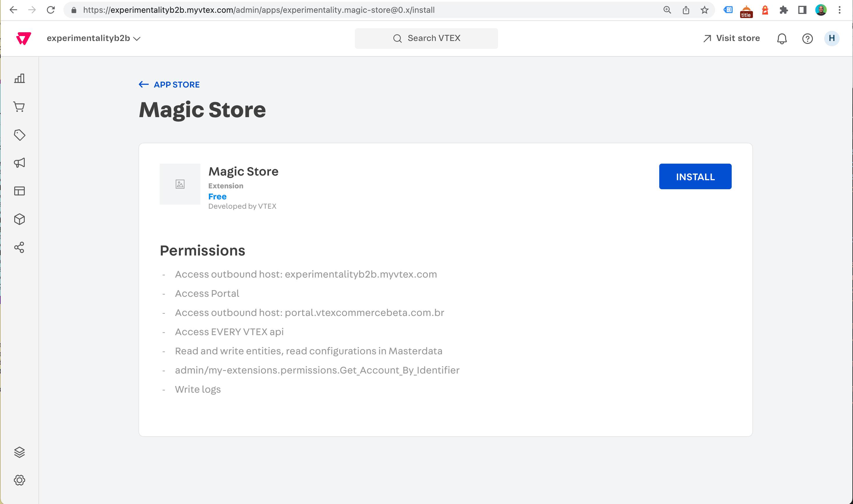Image resolution: width=853 pixels, height=504 pixels.
Task: Open Apps via the layers icon near the bottom
Action: (x=19, y=452)
